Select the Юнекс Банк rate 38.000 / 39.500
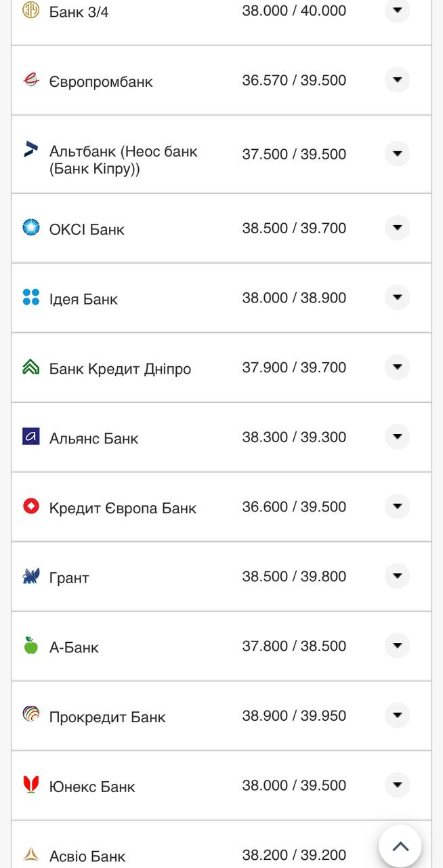This screenshot has width=443, height=868. click(294, 785)
